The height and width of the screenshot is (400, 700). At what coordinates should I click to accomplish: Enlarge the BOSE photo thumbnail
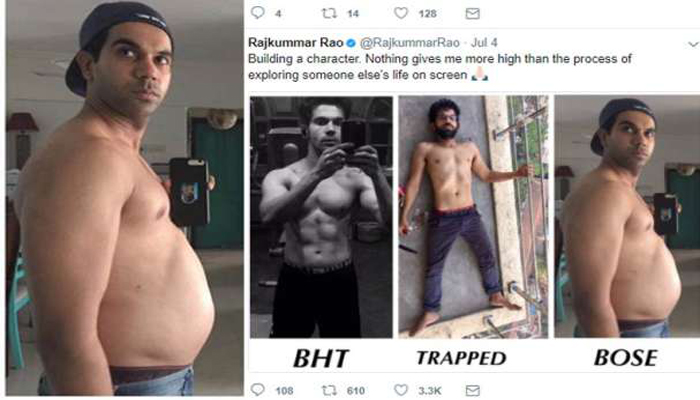coord(627,217)
